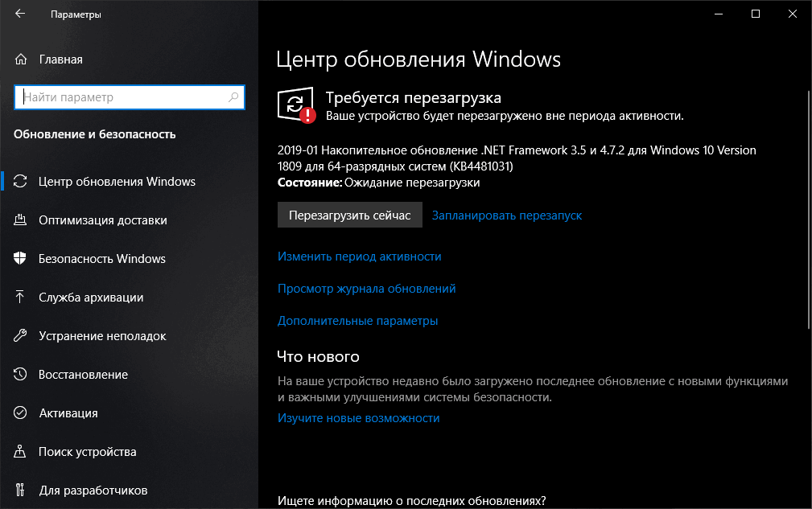Open Запланировать перезапуск
Screen dimensions: 812x509
point(506,216)
